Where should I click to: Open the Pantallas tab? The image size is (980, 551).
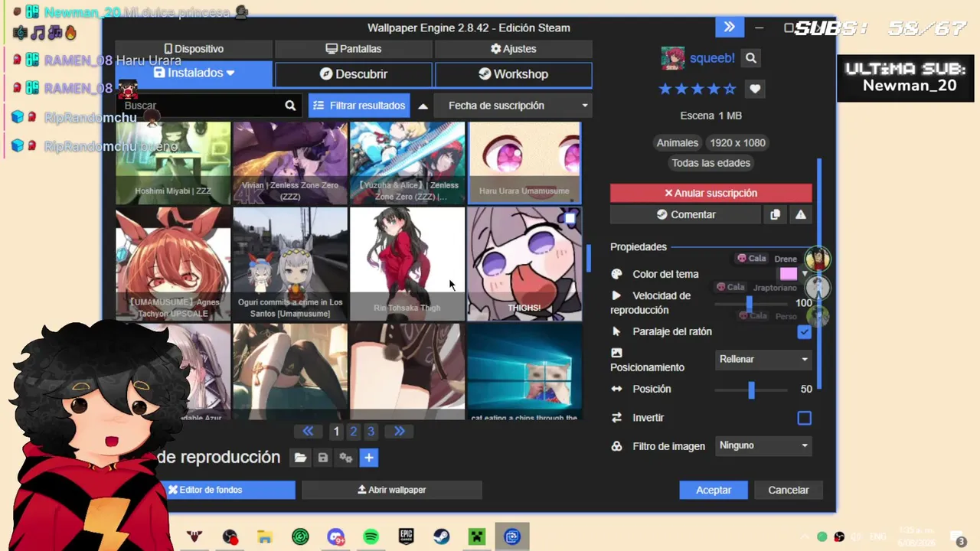point(354,49)
